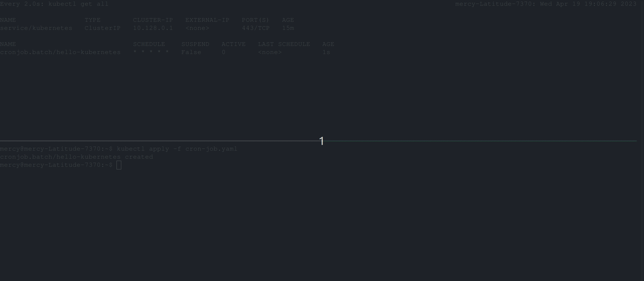Click the '443/TCP' port value
The width and height of the screenshot is (644, 281).
(256, 28)
